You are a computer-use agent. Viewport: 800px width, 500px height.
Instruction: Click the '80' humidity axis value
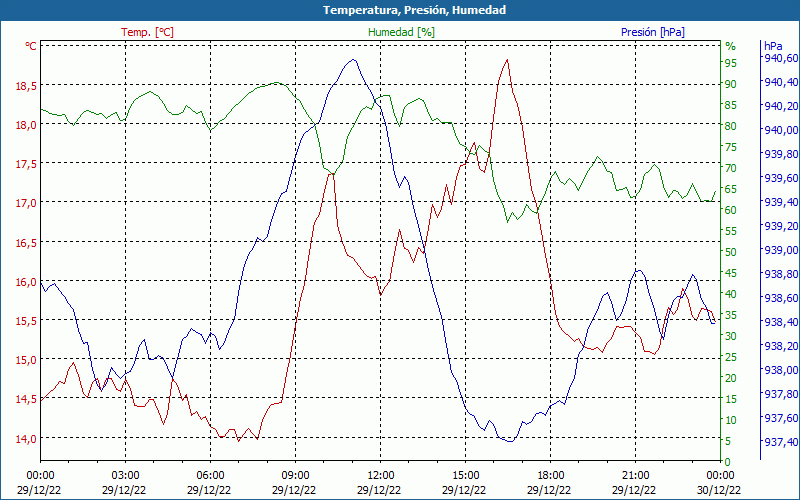731,126
